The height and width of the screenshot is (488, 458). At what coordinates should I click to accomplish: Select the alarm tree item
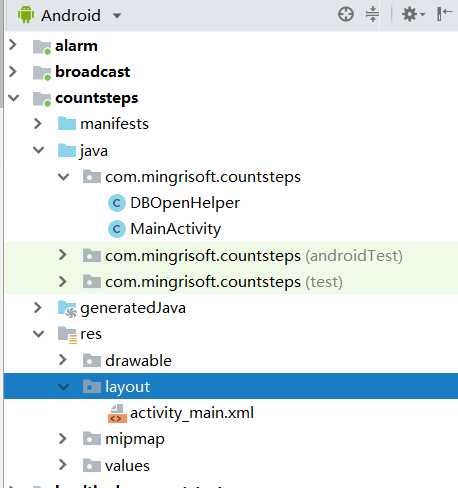tap(76, 46)
